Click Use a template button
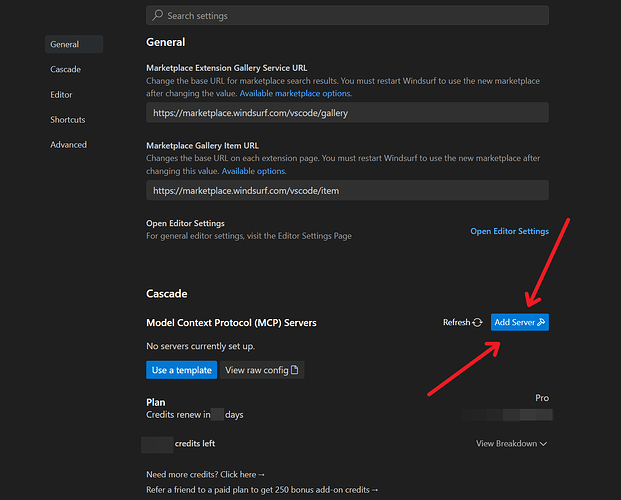This screenshot has width=621, height=500. tap(181, 370)
